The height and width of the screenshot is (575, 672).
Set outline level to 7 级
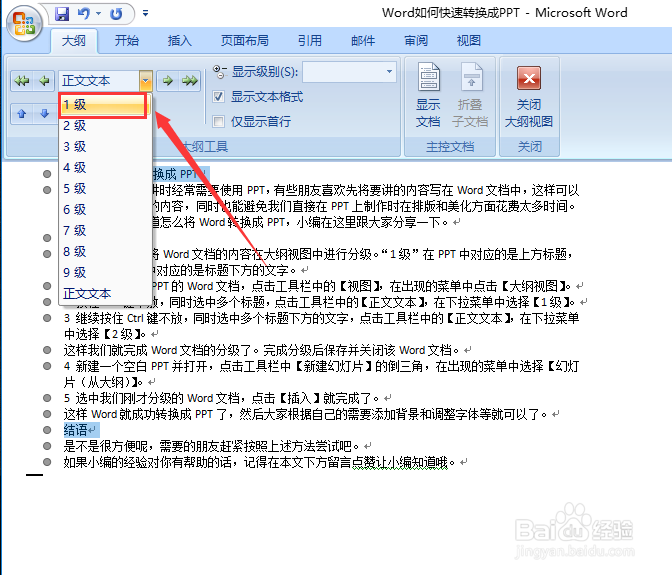105,231
